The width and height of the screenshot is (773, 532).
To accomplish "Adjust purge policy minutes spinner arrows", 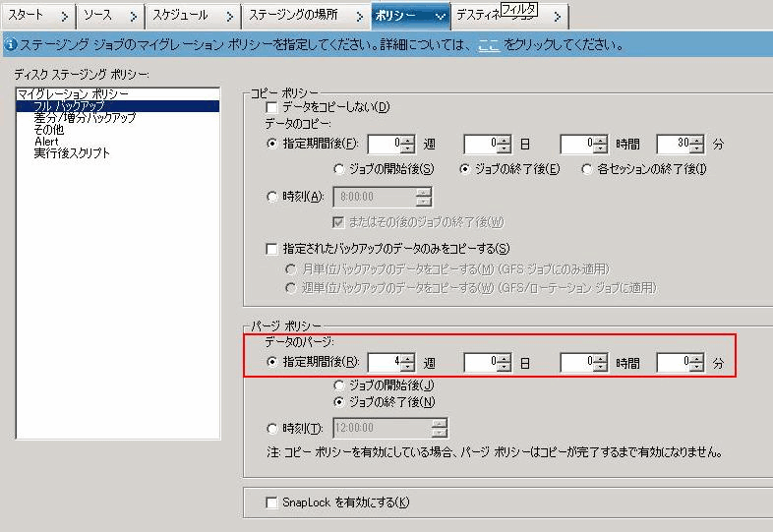I will [x=696, y=363].
